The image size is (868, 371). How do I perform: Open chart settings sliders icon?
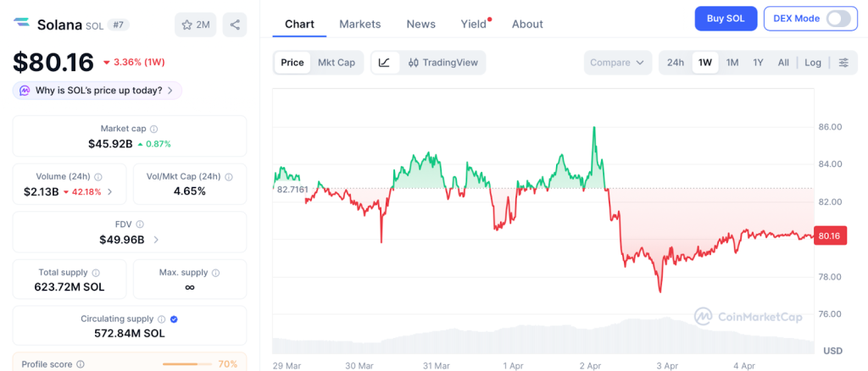843,63
